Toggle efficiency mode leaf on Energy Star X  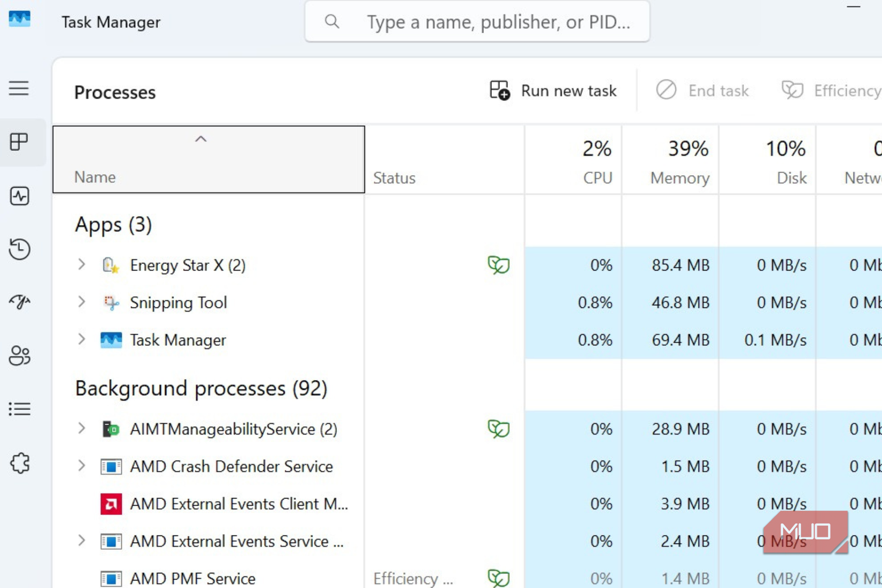point(498,265)
